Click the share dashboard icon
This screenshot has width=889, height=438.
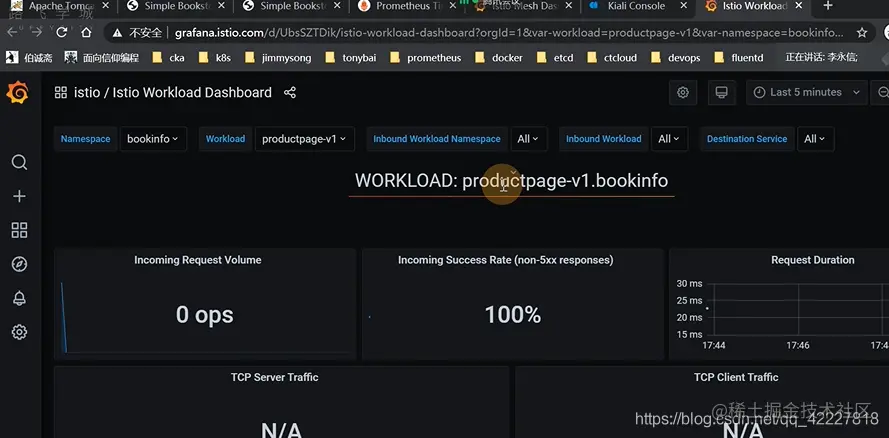point(290,92)
